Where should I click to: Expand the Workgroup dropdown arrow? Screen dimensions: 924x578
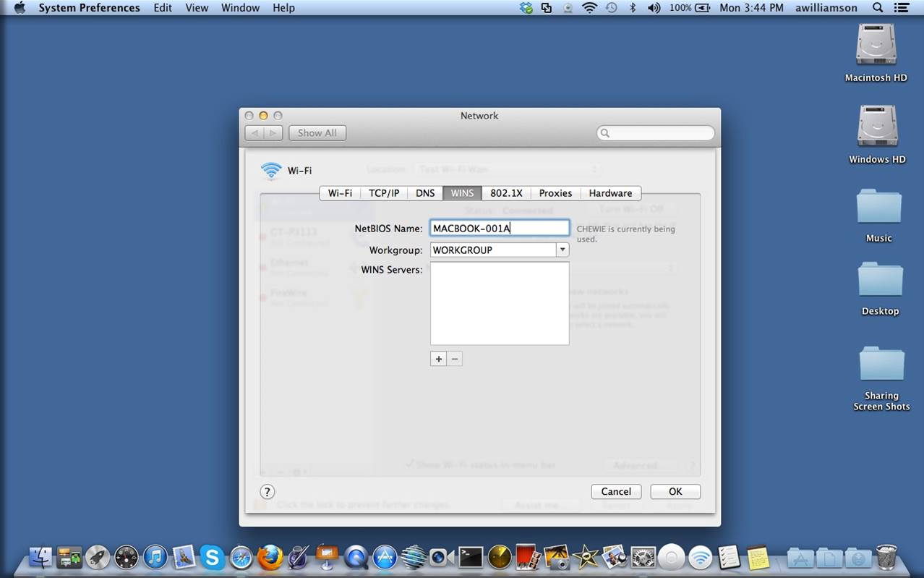(x=562, y=250)
